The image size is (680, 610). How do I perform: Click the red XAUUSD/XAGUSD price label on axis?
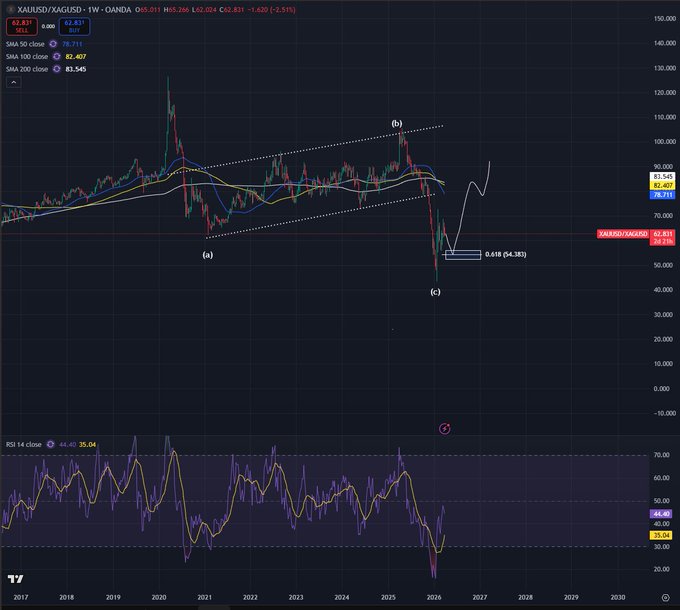point(622,233)
